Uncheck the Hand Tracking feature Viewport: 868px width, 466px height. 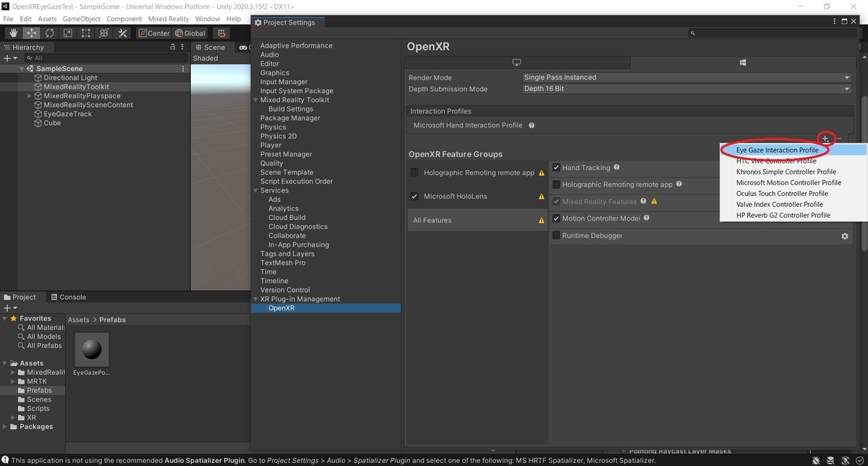click(556, 168)
